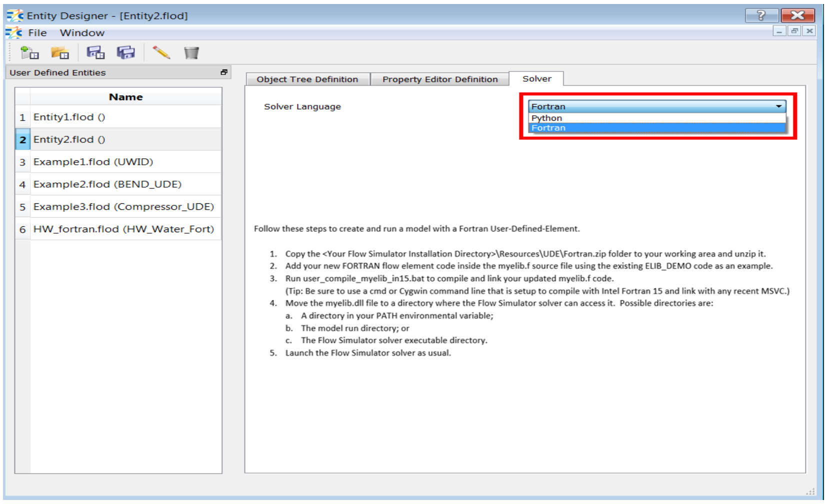Select Entity1.flod in the entities list
The width and height of the screenshot is (829, 504).
pos(69,117)
